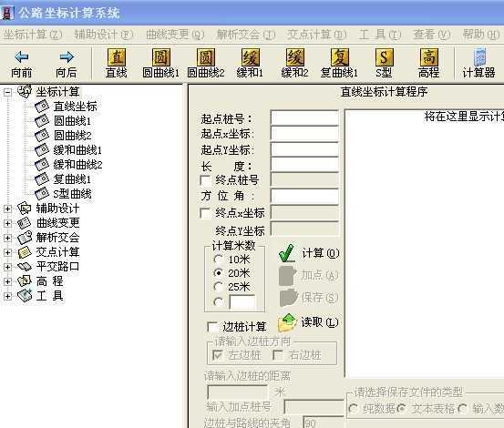Select 缓和曲线1 in the tree
The width and height of the screenshot is (504, 428).
pos(77,150)
